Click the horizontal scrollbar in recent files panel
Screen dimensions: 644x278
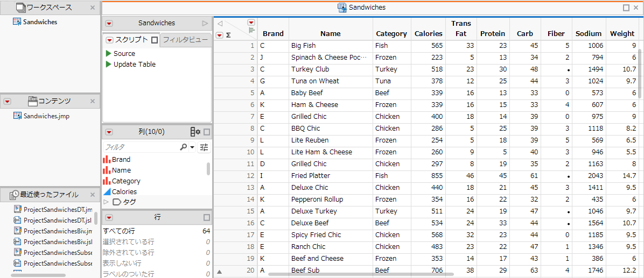tap(38, 275)
